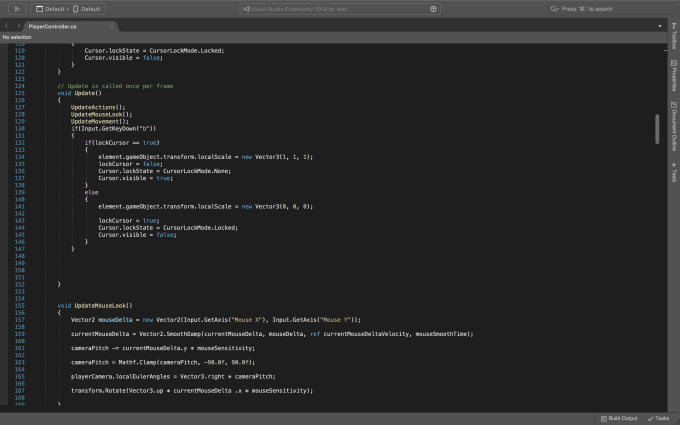680x425 pixels.
Task: Click the "if(lockCursor == true)" line
Action: coord(122,143)
